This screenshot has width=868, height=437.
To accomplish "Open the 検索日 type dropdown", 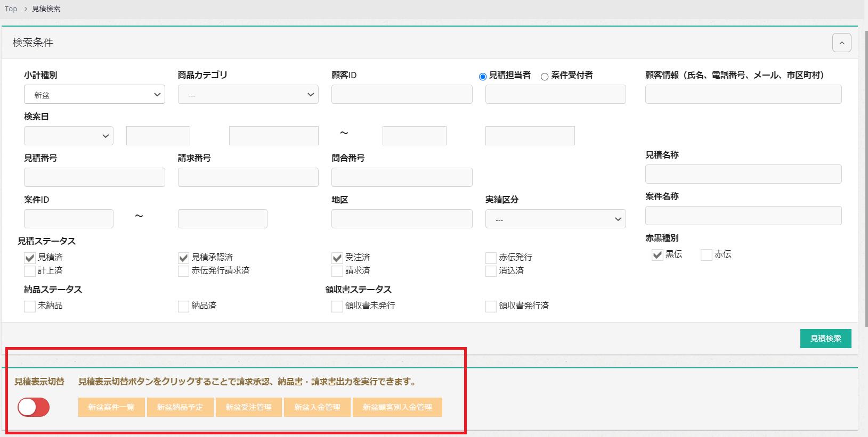I will click(x=68, y=136).
